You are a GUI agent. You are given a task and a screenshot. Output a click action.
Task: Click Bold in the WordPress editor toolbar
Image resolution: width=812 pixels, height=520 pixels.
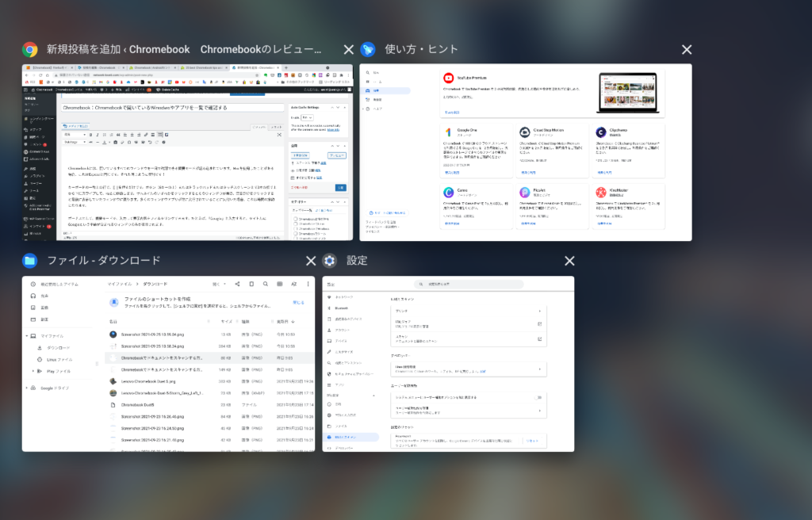pos(90,135)
